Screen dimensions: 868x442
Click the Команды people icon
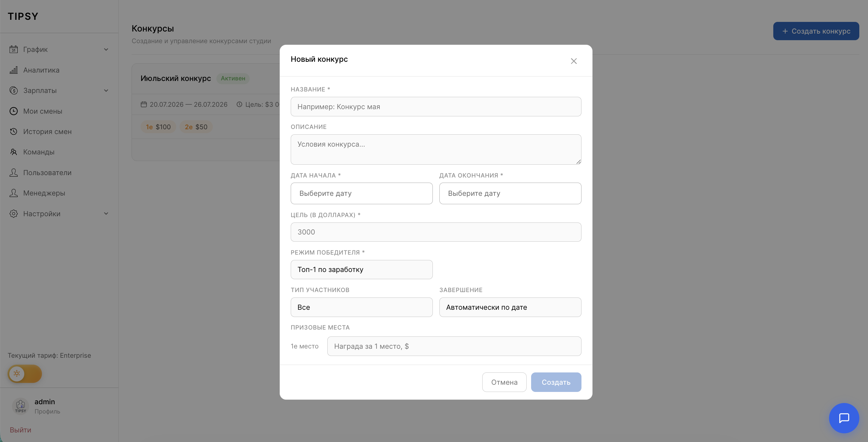tap(13, 152)
